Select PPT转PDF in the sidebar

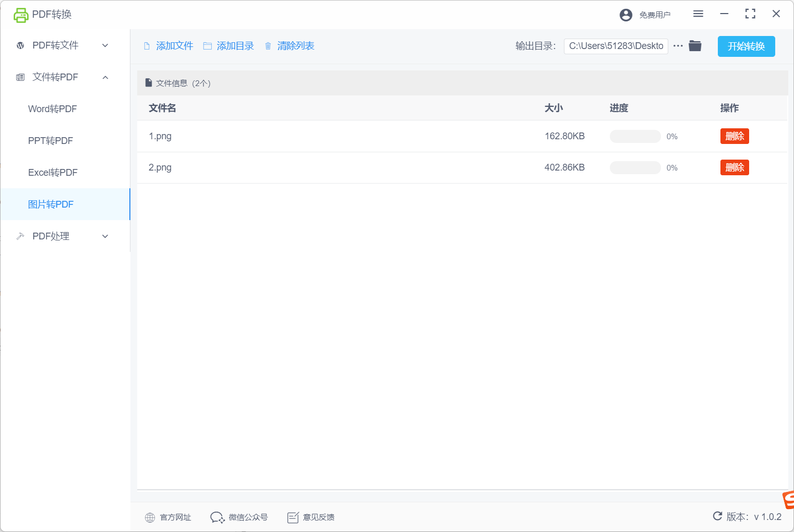coord(65,141)
